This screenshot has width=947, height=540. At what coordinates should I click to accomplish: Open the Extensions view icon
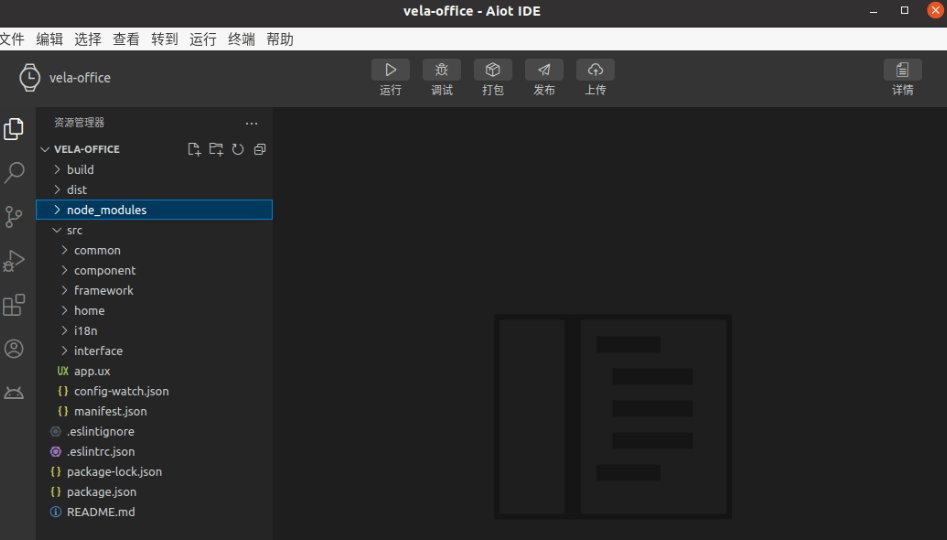pyautogui.click(x=14, y=305)
